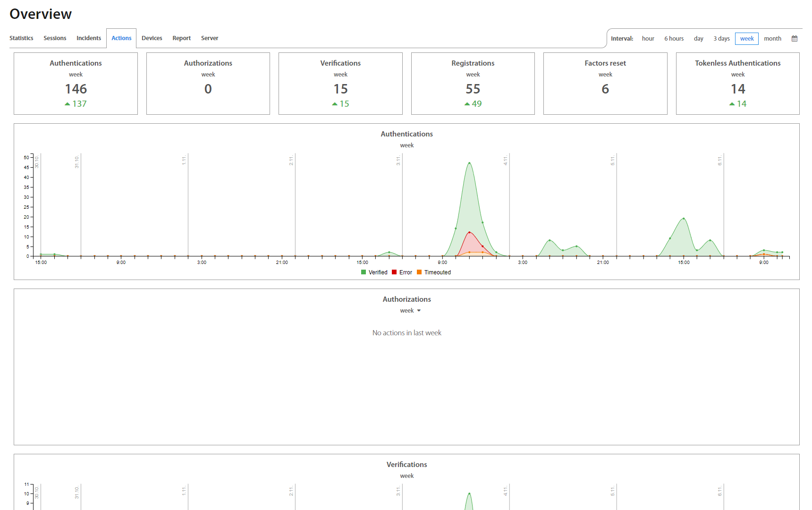Set interval to 6 hours
This screenshot has width=812, height=510.
point(674,39)
